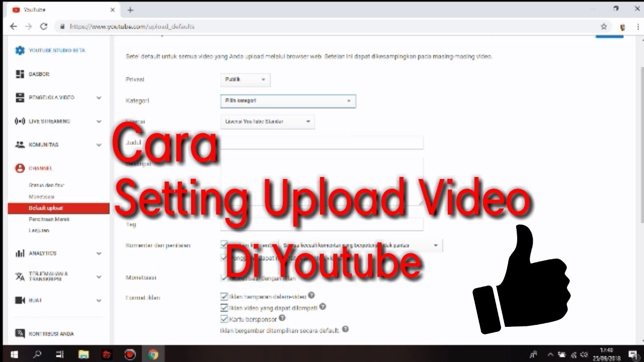Open the browser extension icon beside the star

coord(622,27)
